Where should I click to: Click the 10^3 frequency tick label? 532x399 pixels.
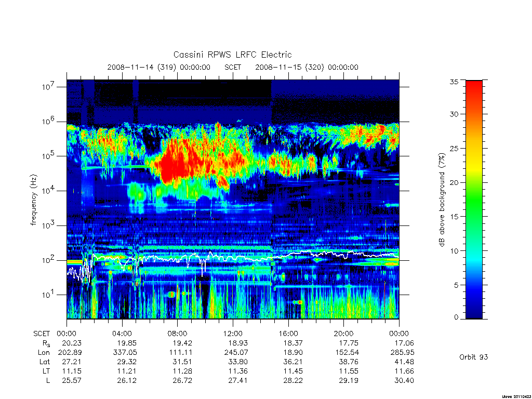tap(48, 225)
